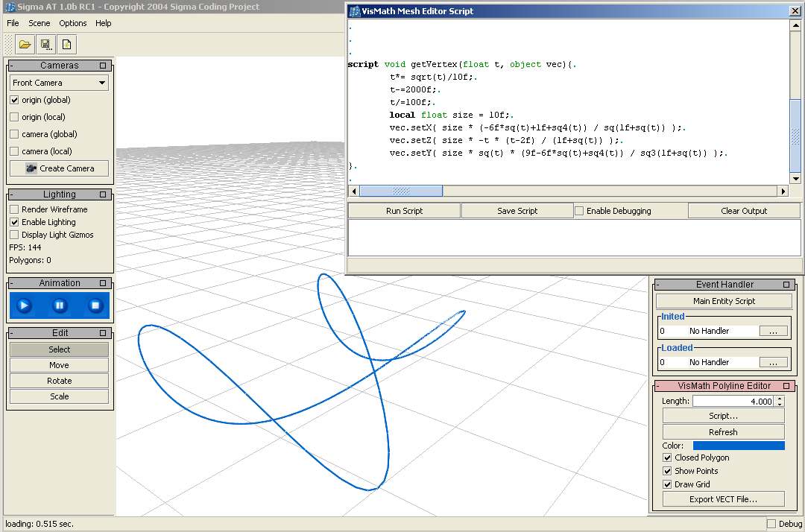
Task: Maximize the Lighting panel via square icon
Action: coord(103,194)
